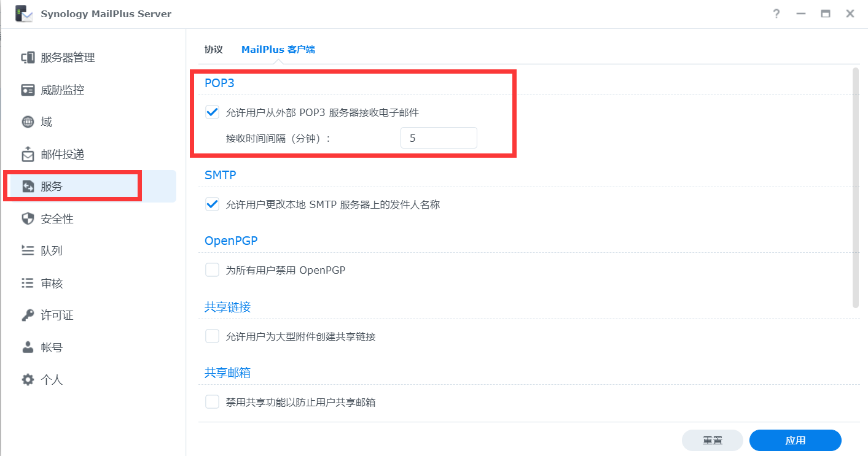868x456 pixels.
Task: Click the server management sidebar icon
Action: tap(28, 58)
